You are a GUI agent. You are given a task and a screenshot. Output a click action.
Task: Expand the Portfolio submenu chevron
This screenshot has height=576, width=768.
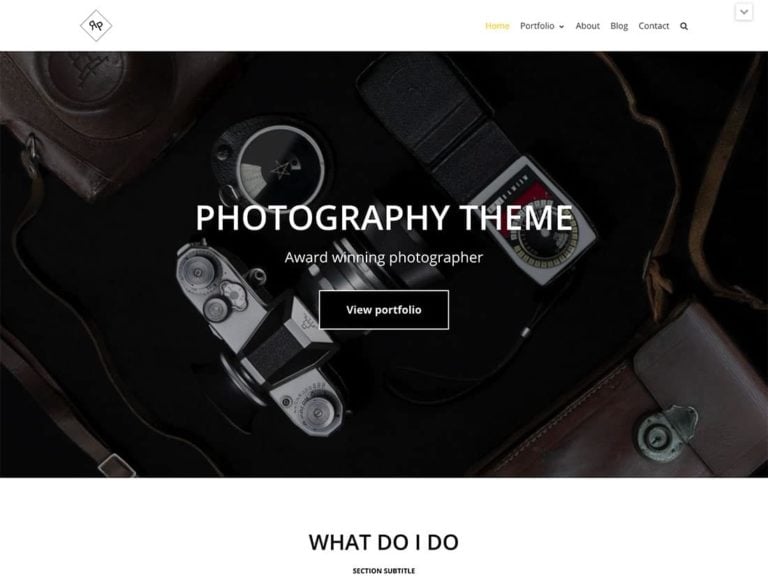pos(561,27)
